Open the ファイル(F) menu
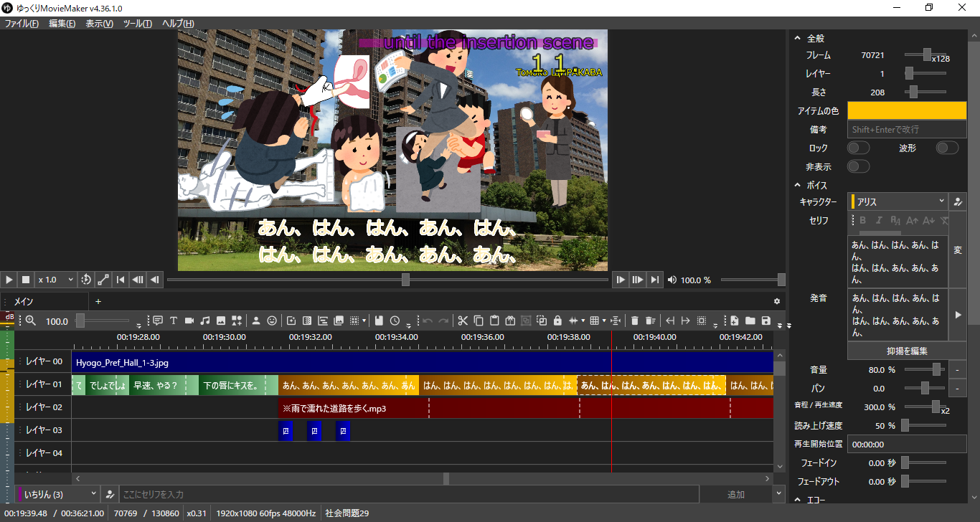This screenshot has height=522, width=980. (22, 24)
